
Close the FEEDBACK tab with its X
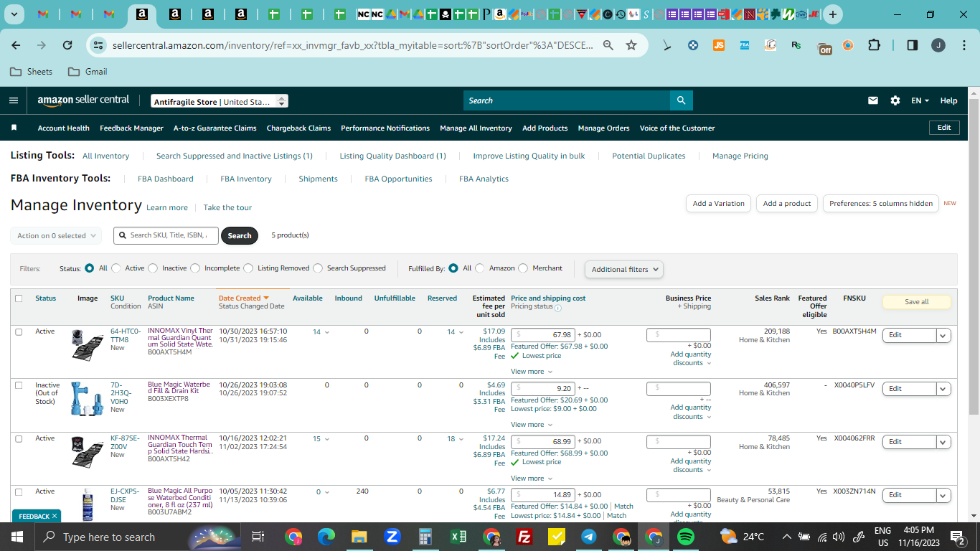click(x=55, y=516)
